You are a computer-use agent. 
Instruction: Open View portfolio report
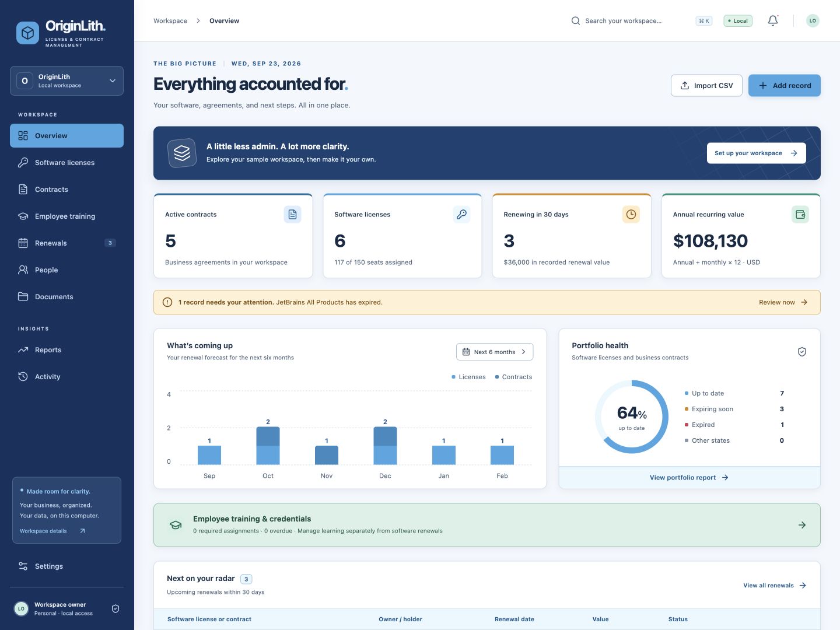tap(689, 477)
